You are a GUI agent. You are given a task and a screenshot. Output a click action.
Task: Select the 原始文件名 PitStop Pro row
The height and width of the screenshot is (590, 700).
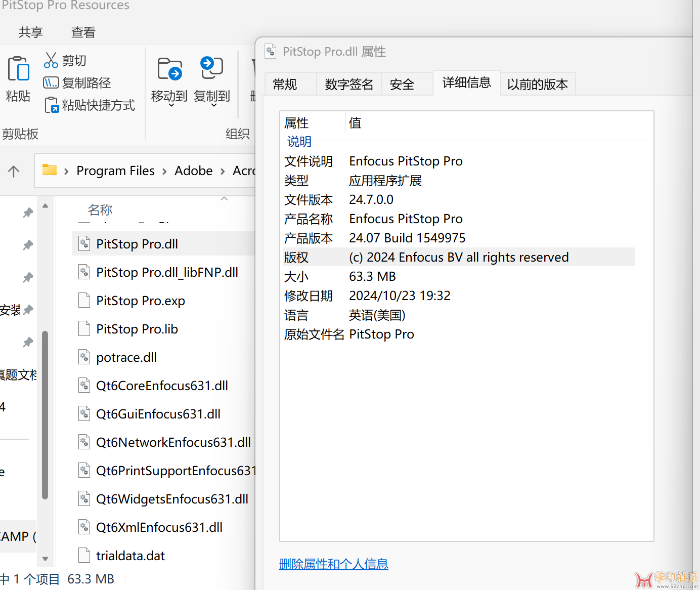point(458,334)
